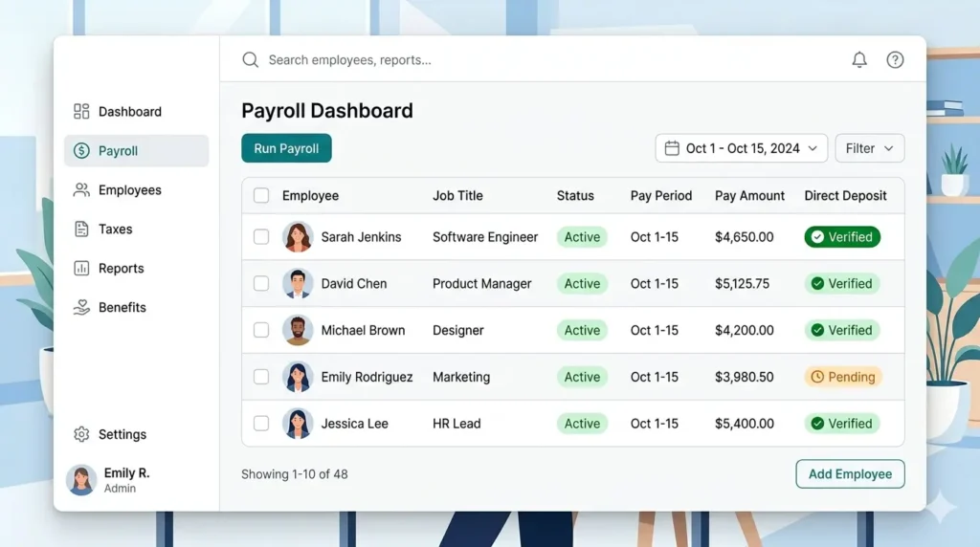Expand the Filter dropdown

(869, 148)
